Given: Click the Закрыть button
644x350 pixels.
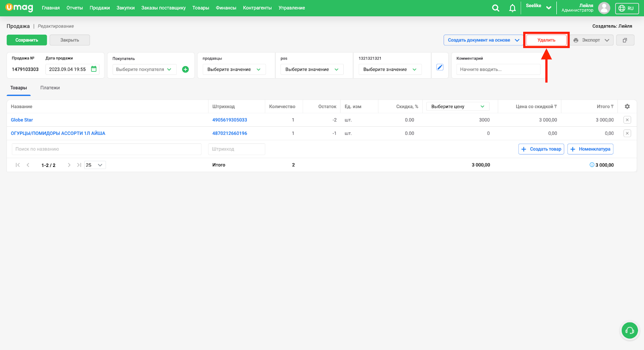Looking at the screenshot, I should pos(70,40).
